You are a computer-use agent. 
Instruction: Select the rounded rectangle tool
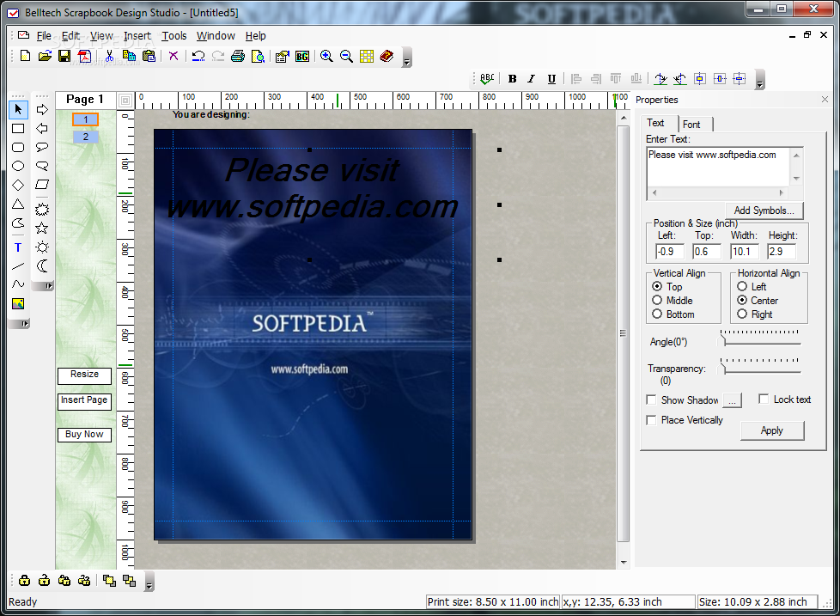point(18,147)
